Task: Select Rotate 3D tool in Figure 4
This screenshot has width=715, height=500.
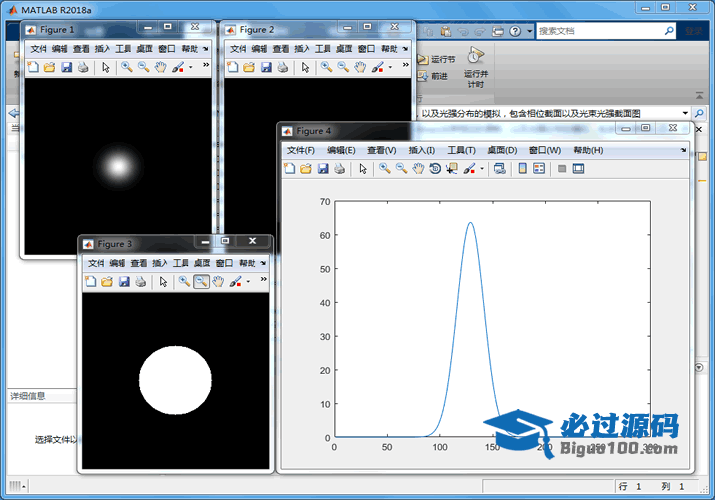Action: 435,169
